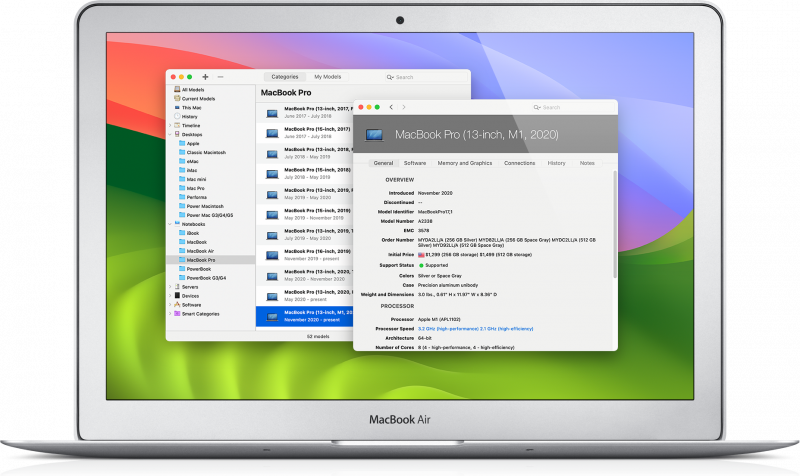Image resolution: width=800 pixels, height=476 pixels.
Task: Open the Classic Macintosh folder
Action: point(206,153)
